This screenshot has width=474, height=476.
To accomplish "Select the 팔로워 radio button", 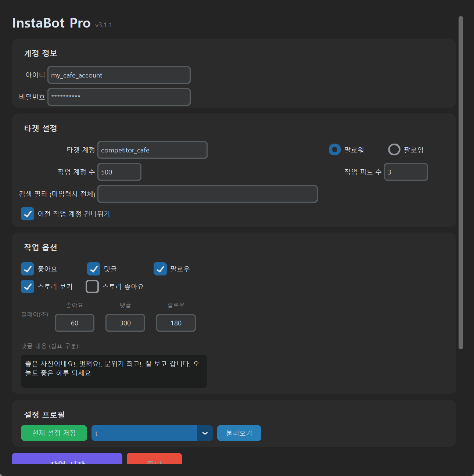I will click(335, 149).
